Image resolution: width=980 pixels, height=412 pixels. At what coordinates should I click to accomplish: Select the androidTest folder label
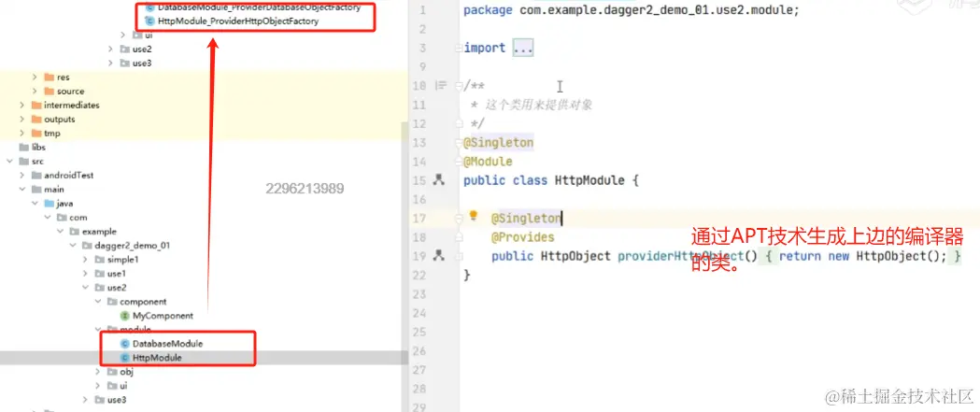pyautogui.click(x=69, y=176)
